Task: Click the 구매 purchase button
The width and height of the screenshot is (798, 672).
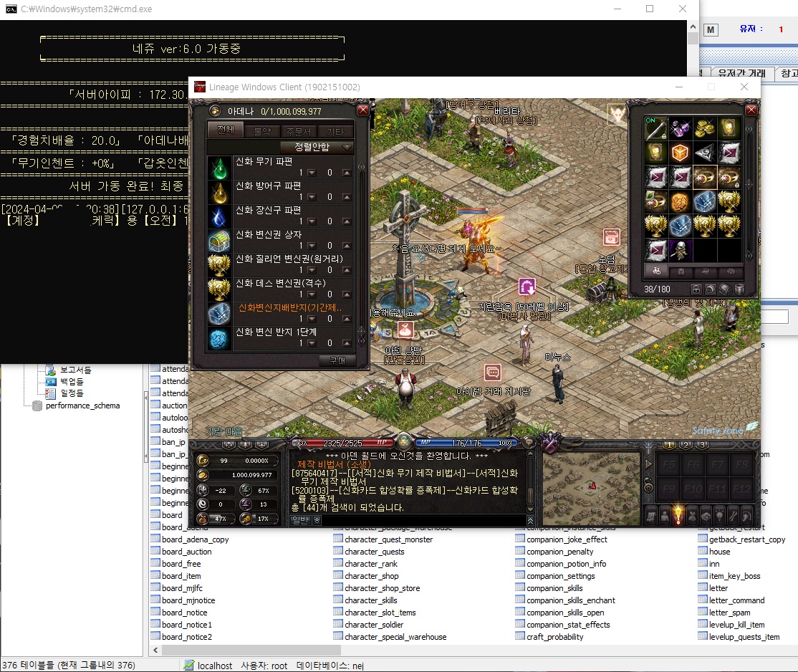Action: coord(338,361)
